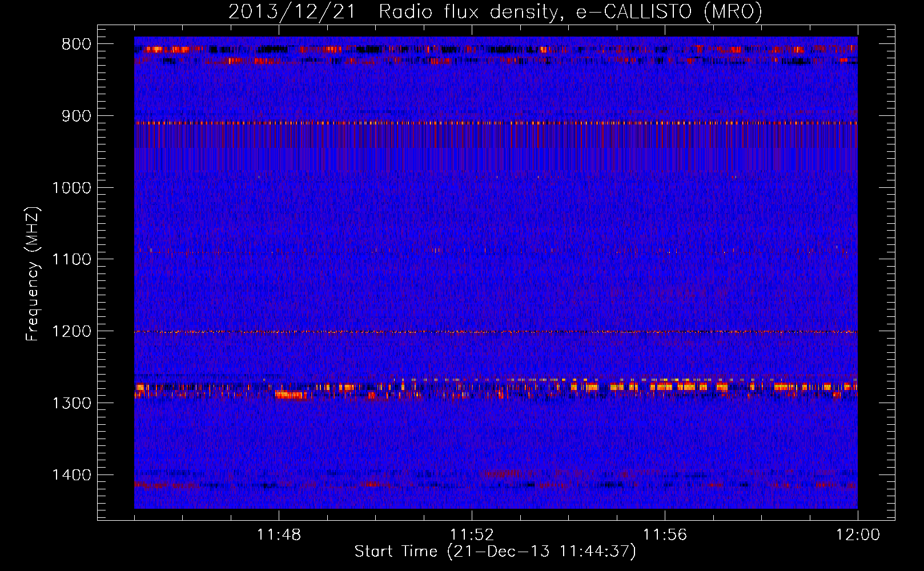Viewport: 924px width, 571px height.
Task: Click the 'Start Time (21-Dec-13 11:44:37)' caption
Action: pos(495,552)
